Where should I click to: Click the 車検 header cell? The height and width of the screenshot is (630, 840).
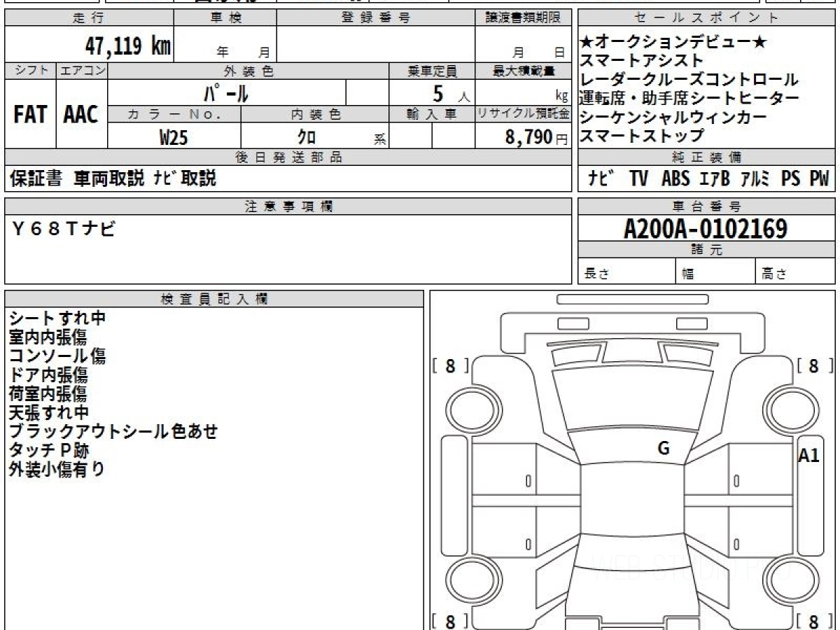pos(225,18)
